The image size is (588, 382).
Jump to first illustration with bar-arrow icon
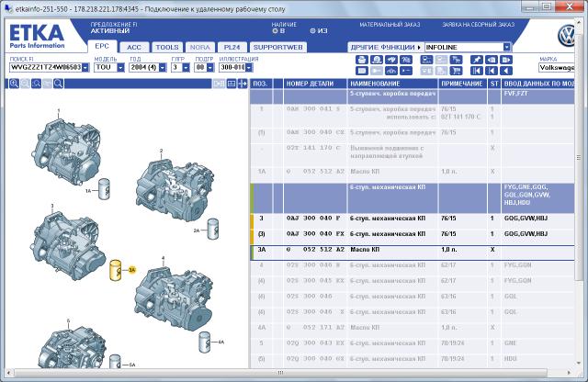[477, 71]
